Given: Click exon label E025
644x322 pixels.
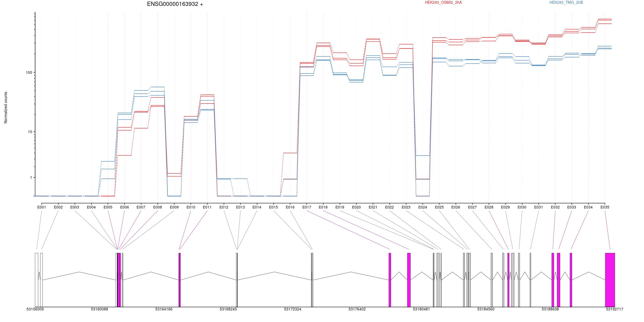Looking at the screenshot, I should click(439, 207).
